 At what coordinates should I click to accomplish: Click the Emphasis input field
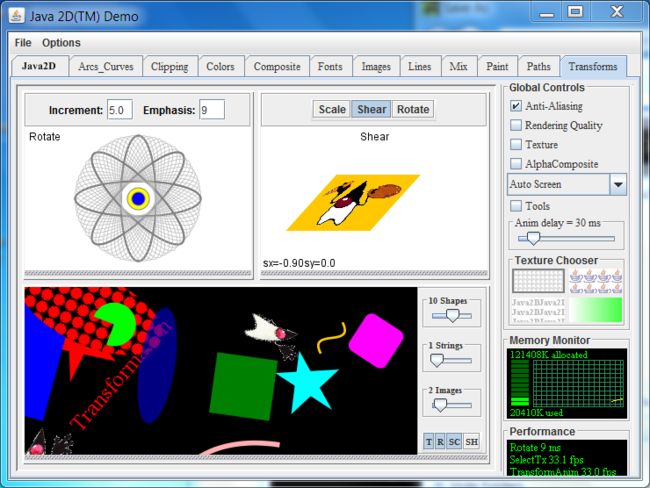coord(212,110)
